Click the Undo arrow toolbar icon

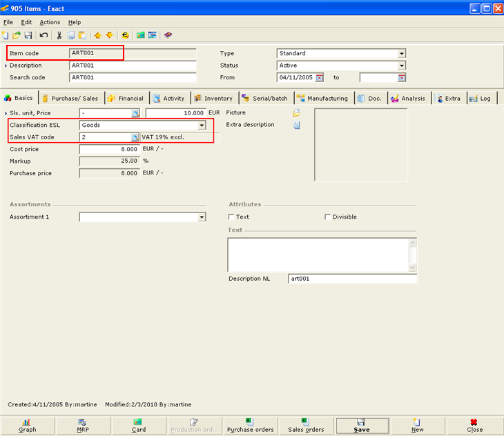pyautogui.click(x=43, y=35)
